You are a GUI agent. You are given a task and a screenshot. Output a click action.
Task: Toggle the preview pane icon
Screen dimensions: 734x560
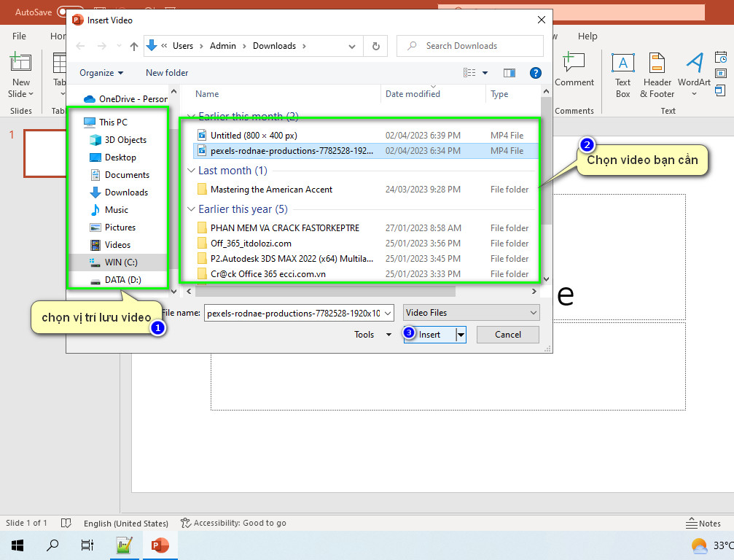[509, 73]
